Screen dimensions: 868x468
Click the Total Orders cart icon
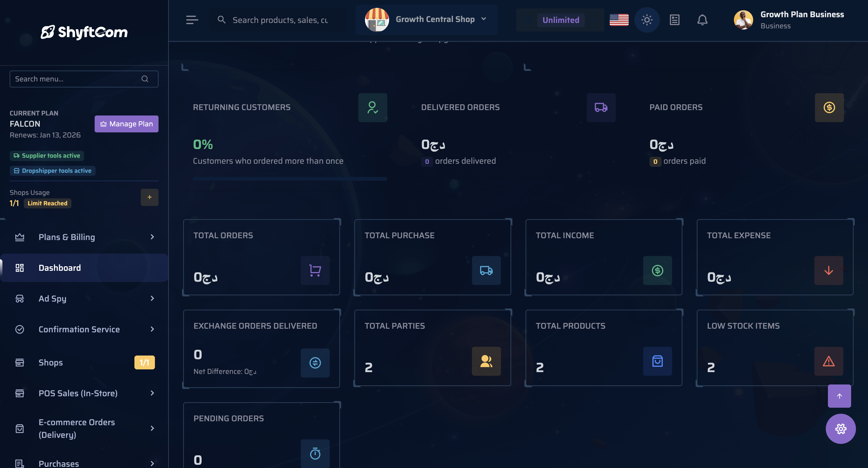click(315, 270)
